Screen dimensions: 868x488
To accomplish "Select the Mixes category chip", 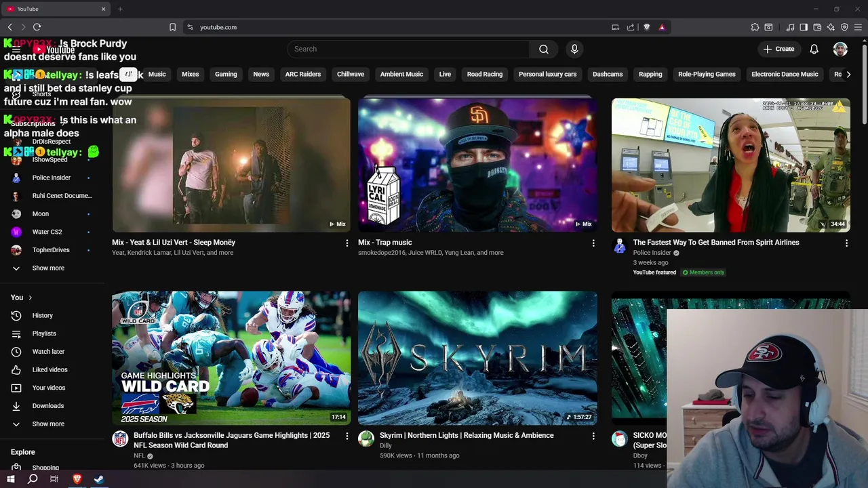I will [190, 74].
